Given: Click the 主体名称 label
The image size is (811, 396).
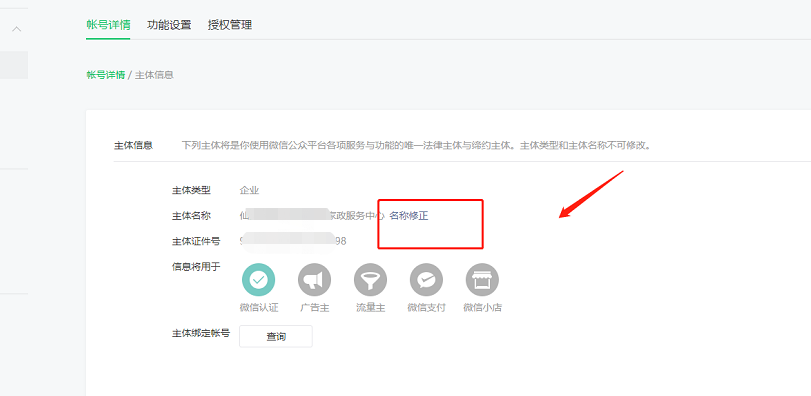Looking at the screenshot, I should pos(191,216).
